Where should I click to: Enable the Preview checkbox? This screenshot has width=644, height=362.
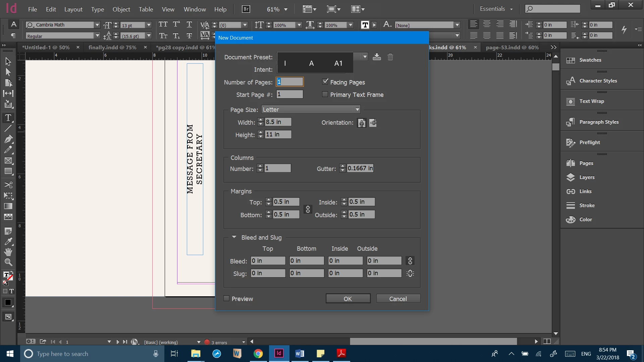pyautogui.click(x=227, y=299)
